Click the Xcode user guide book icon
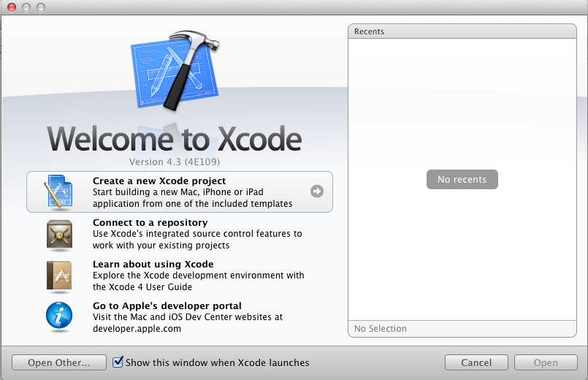Viewport: 588px width, 380px height. point(59,277)
